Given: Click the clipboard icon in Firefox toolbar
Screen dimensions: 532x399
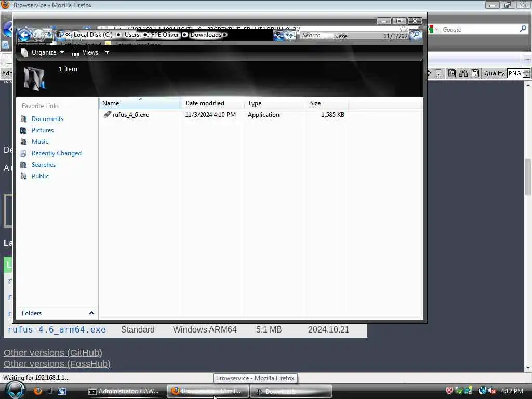Looking at the screenshot, I should pyautogui.click(x=475, y=73).
